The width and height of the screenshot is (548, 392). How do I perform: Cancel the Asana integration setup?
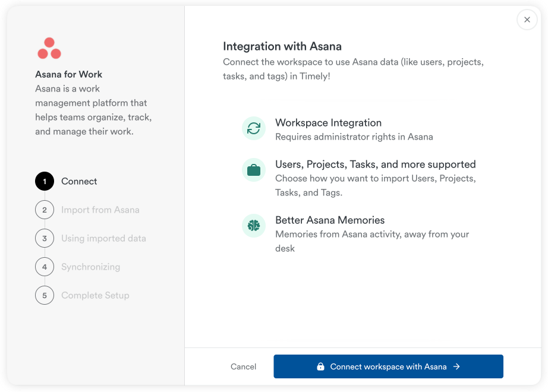243,366
